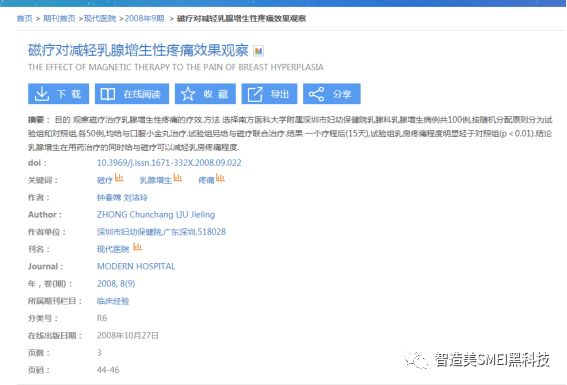Click the page count value 3

99,352
